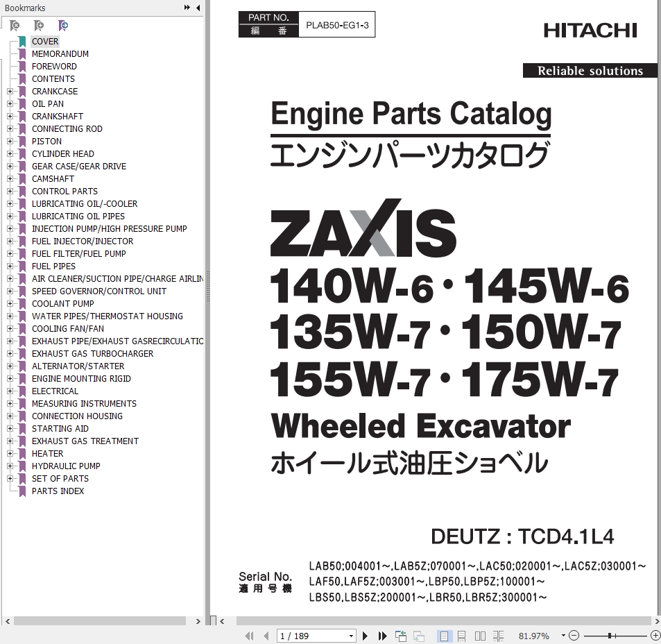The height and width of the screenshot is (644, 661).
Task: Go to the next page
Action: 366,636
